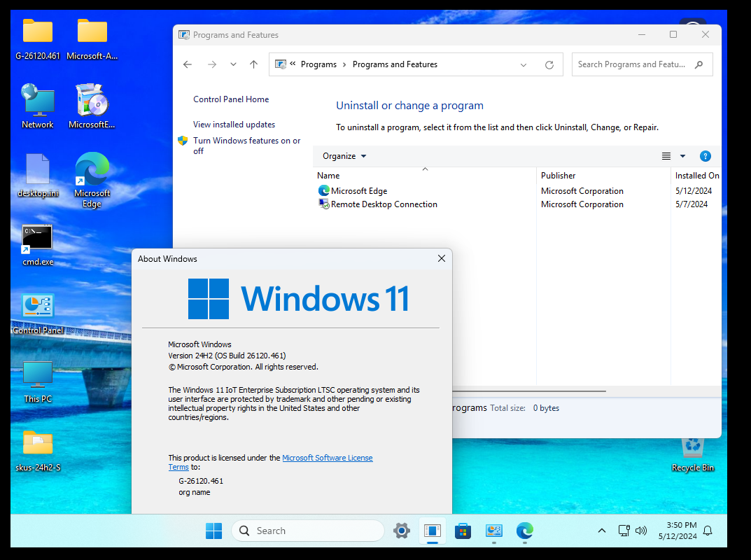751x560 pixels.
Task: Show hidden tray icons chevron
Action: [602, 531]
